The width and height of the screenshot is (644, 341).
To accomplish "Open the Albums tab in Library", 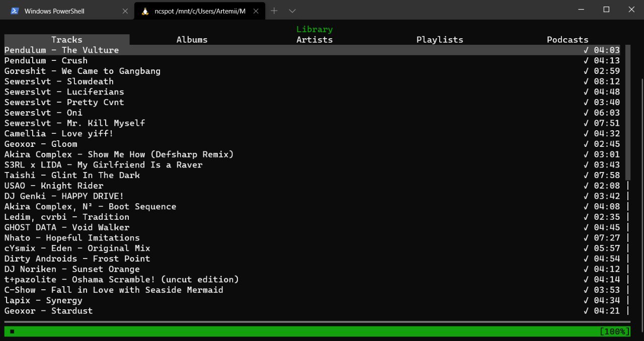I will pos(192,40).
